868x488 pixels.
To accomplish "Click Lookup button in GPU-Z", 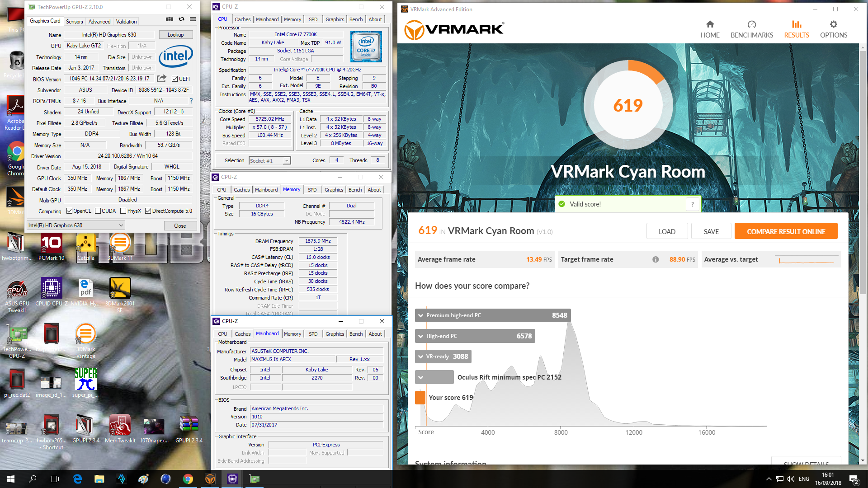I will coord(175,35).
